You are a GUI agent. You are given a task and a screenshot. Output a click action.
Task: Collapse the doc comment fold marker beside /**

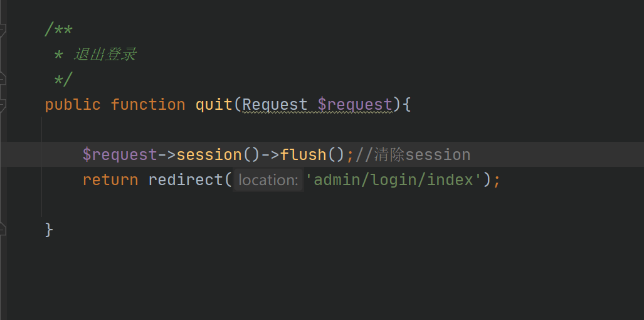click(x=3, y=30)
